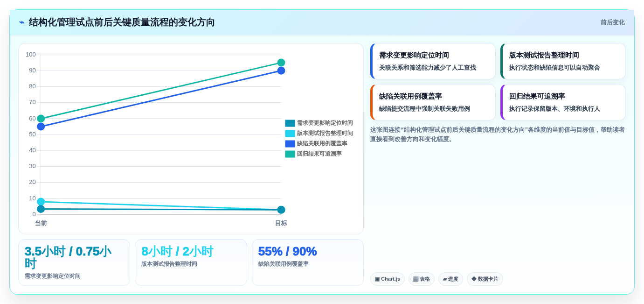The image size is (644, 304).
Task: Click the 8小时 / 2小时 stat card
Action: click(191, 262)
